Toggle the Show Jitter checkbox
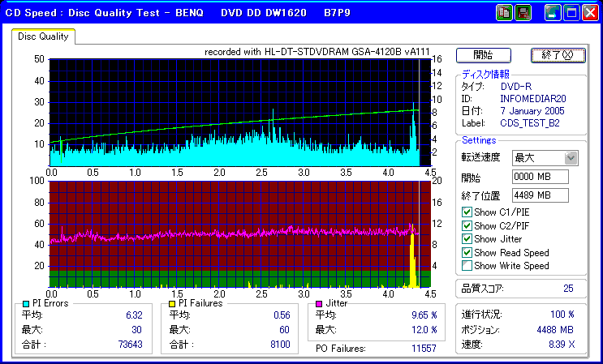The image size is (603, 364). (467, 239)
